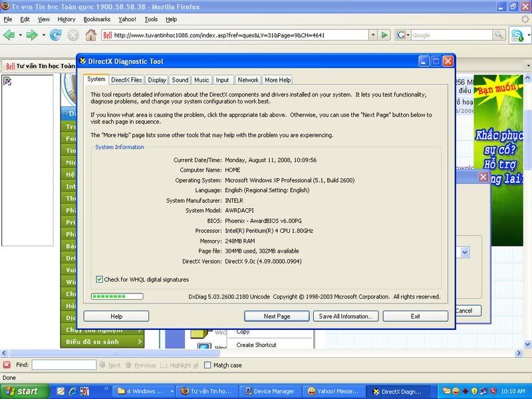Viewport: 532px width, 399px height.
Task: Switch to the Display tab
Action: pos(157,80)
